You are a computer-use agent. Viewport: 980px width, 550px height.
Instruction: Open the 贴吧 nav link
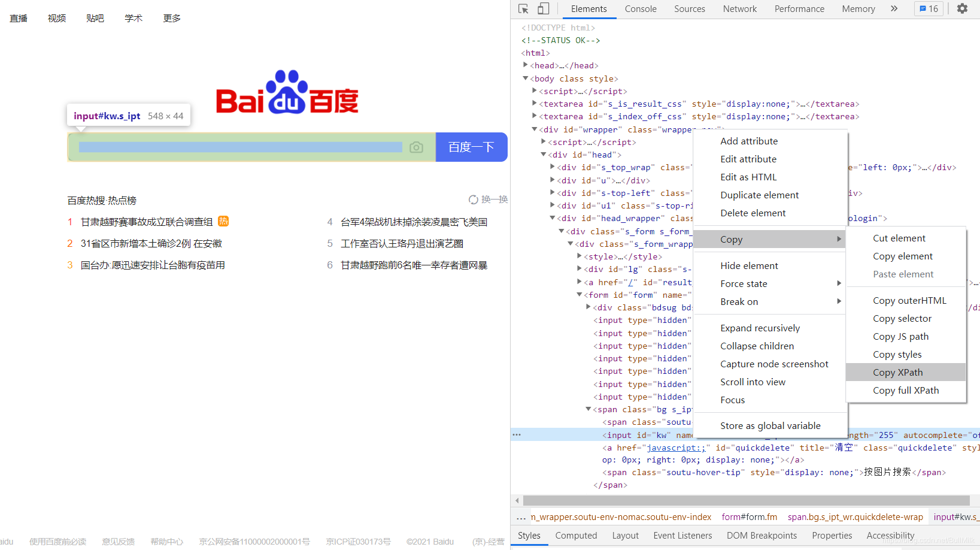coord(95,19)
